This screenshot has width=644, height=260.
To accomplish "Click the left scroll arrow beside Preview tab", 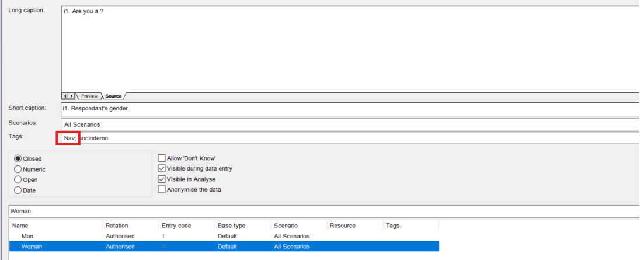I will [x=65, y=96].
